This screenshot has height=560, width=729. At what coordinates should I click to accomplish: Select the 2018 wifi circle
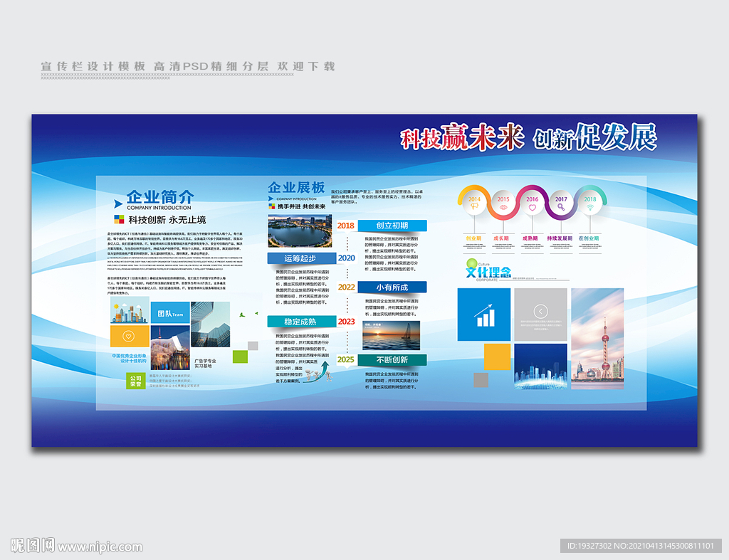pos(590,203)
